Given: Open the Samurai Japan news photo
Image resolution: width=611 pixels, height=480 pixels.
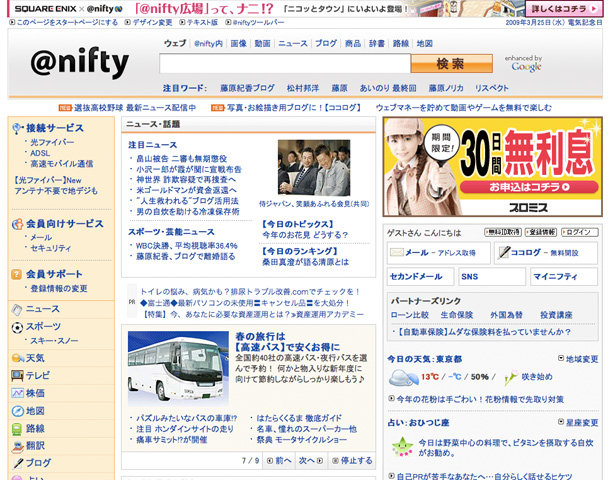Looking at the screenshot, I should click(314, 168).
